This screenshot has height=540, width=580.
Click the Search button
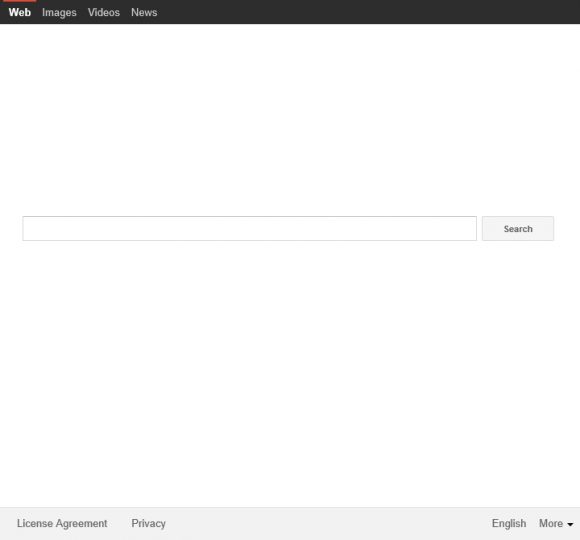click(x=517, y=229)
